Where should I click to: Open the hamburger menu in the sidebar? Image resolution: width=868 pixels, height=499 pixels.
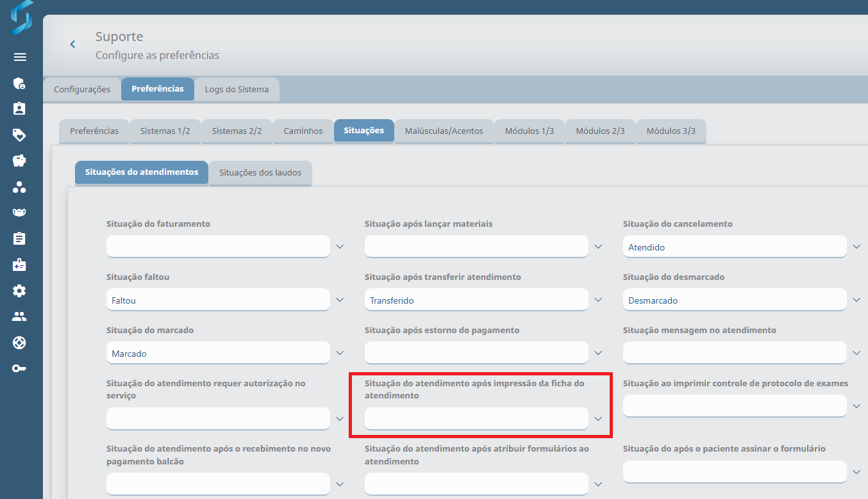[x=20, y=57]
